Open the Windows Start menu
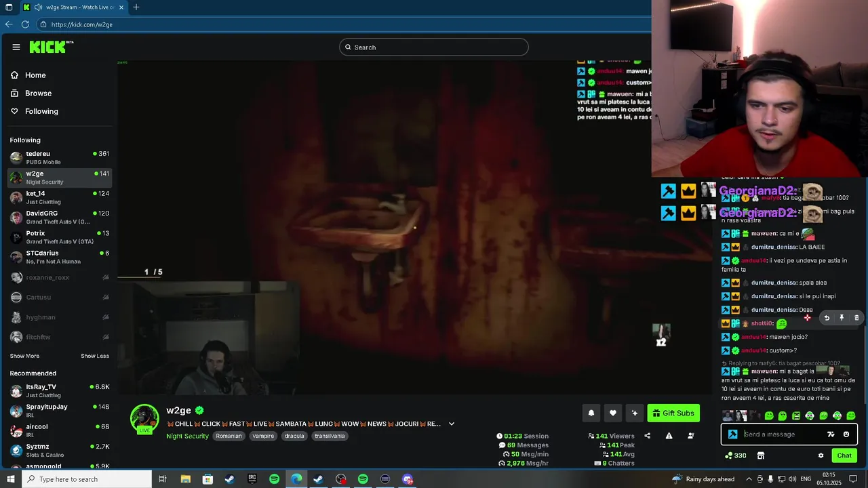 tap(9, 479)
